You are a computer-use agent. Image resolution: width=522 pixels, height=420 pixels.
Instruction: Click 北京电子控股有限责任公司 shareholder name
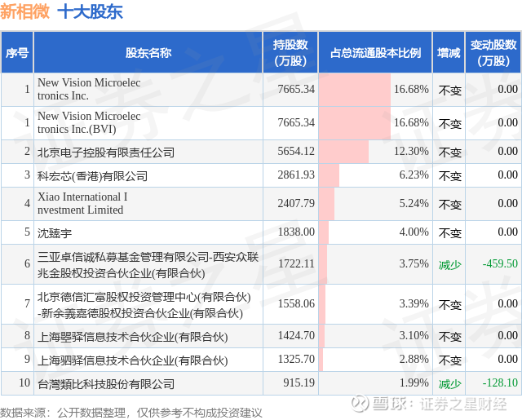coord(106,152)
